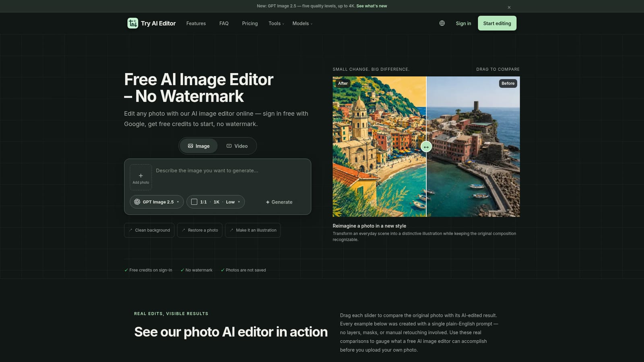Click the illustrated After side of image

(379, 147)
